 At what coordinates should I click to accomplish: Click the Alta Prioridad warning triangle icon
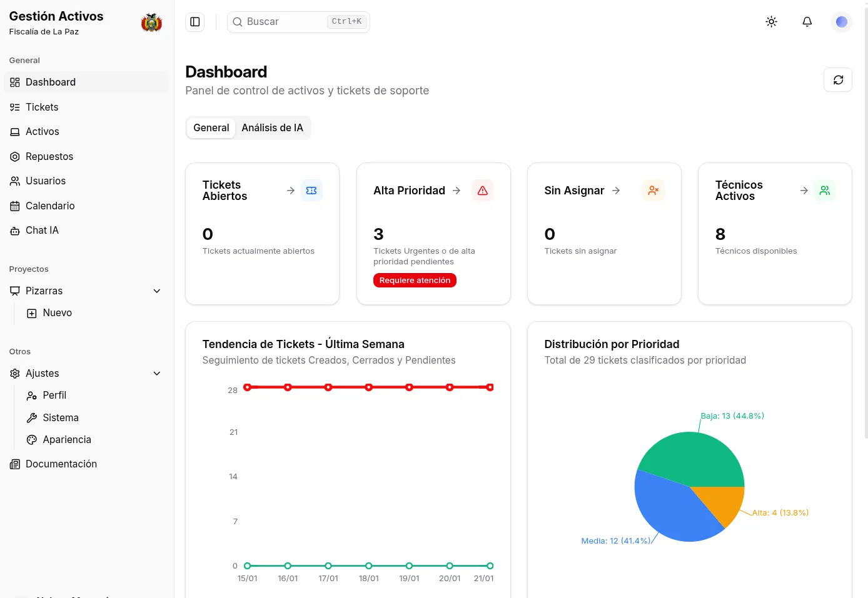[482, 191]
